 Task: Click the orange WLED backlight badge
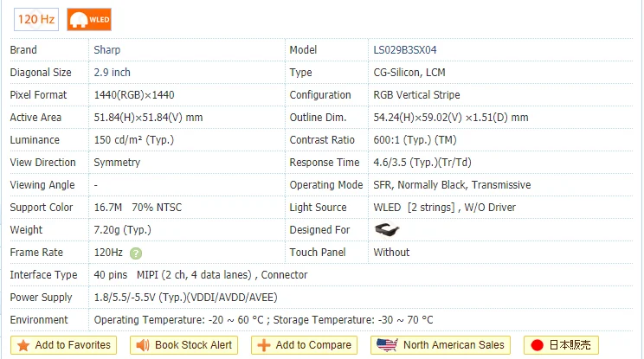[x=89, y=19]
